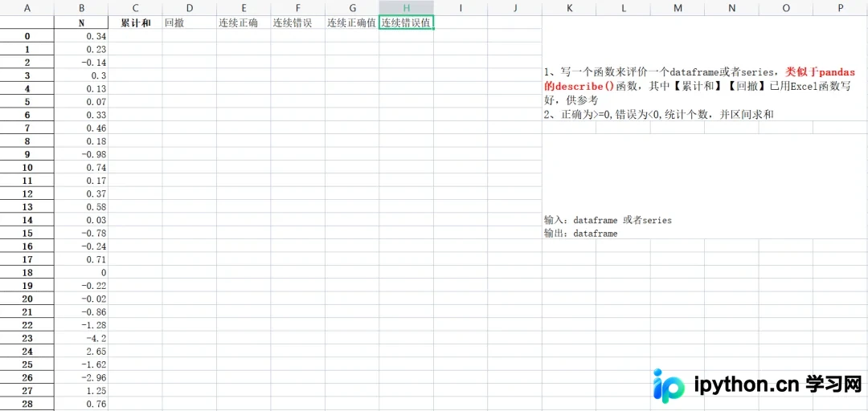Select column header C
Image resolution: width=868 pixels, height=411 pixels.
click(x=136, y=8)
